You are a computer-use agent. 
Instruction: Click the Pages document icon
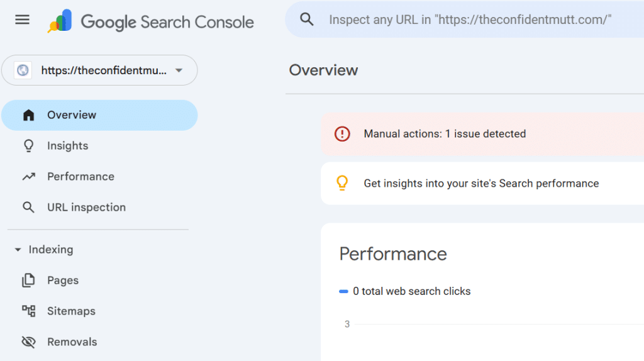tap(28, 280)
